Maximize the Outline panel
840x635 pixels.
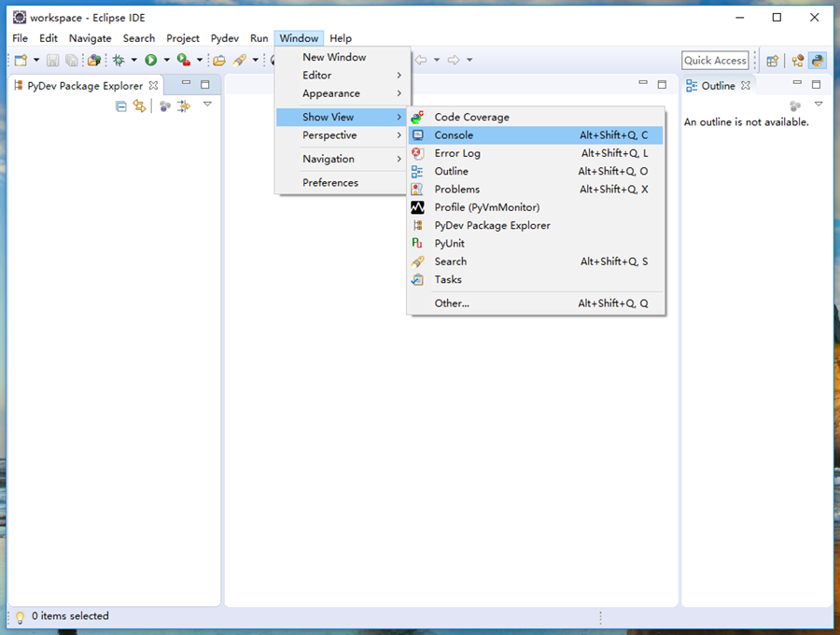tap(817, 84)
